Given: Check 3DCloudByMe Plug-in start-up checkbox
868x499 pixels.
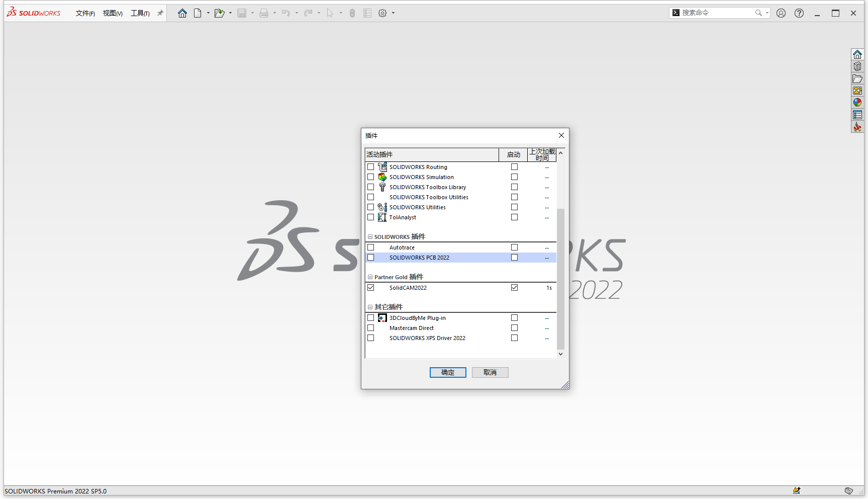Looking at the screenshot, I should [514, 318].
